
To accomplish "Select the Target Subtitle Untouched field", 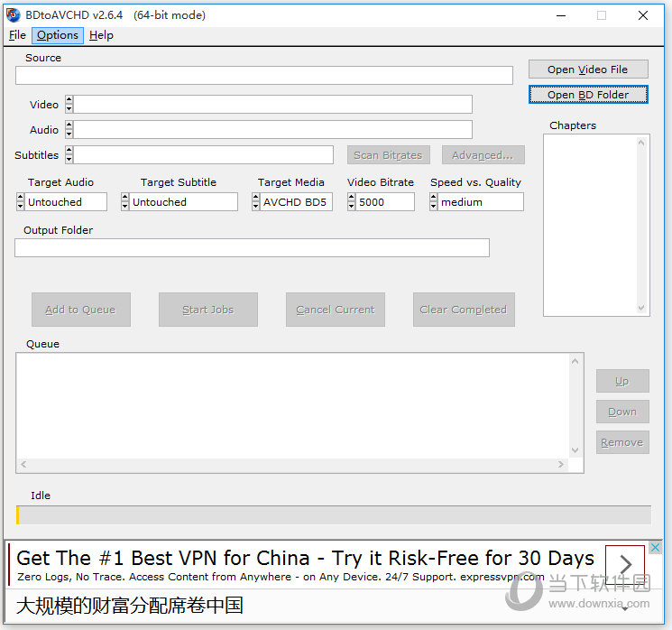I will (183, 202).
